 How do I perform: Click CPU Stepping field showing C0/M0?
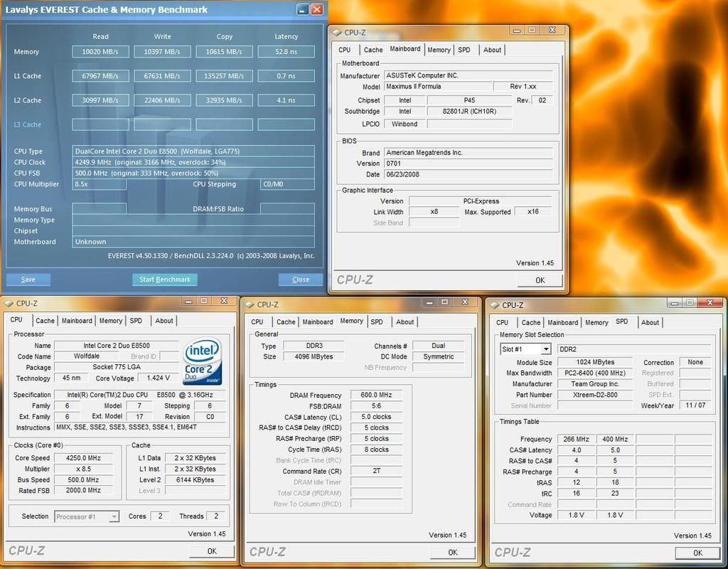(287, 184)
